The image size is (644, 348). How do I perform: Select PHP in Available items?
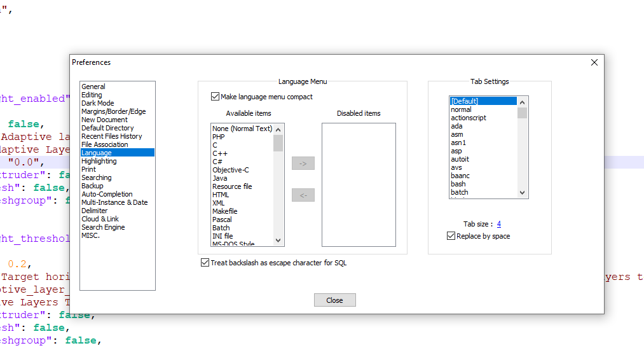tap(219, 137)
